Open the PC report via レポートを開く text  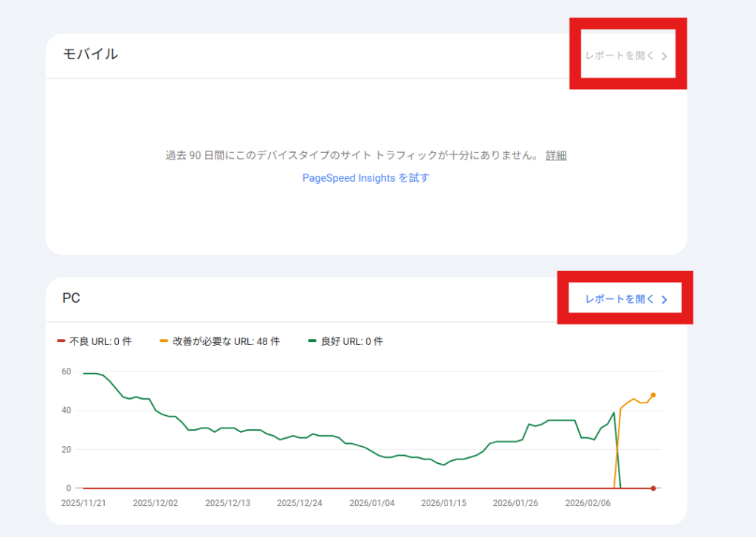[619, 299]
